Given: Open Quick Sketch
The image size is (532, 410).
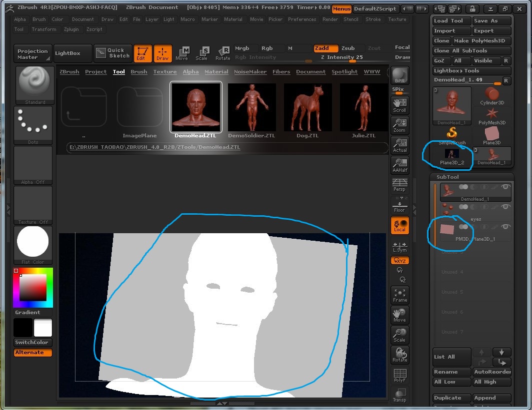Looking at the screenshot, I should pyautogui.click(x=113, y=53).
